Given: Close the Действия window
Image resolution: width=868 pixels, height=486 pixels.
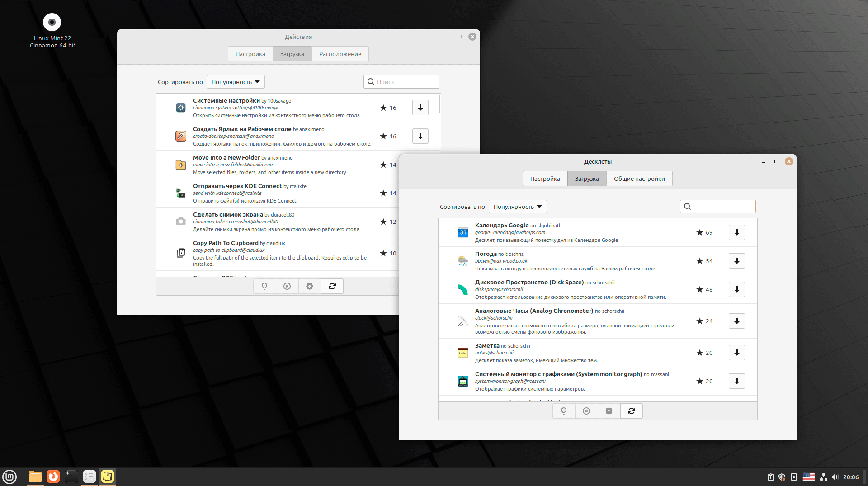Looking at the screenshot, I should pyautogui.click(x=472, y=37).
